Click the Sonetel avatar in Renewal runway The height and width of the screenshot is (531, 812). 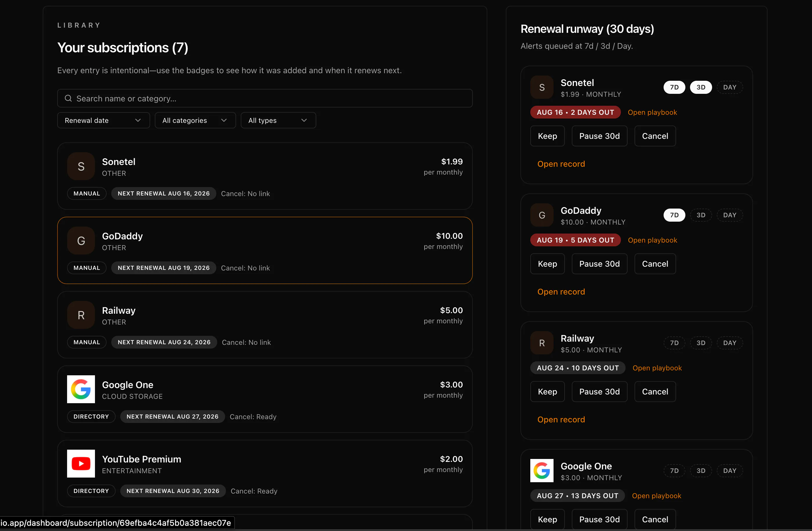542,87
